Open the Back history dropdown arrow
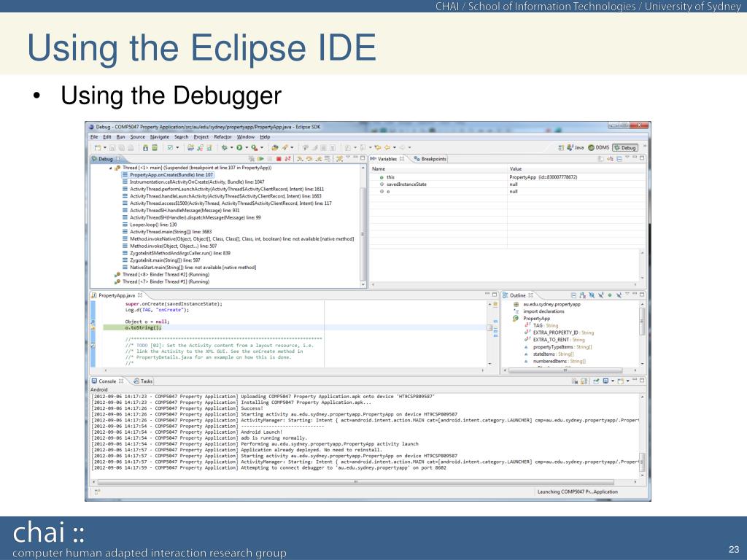The height and width of the screenshot is (560, 747). [394, 147]
